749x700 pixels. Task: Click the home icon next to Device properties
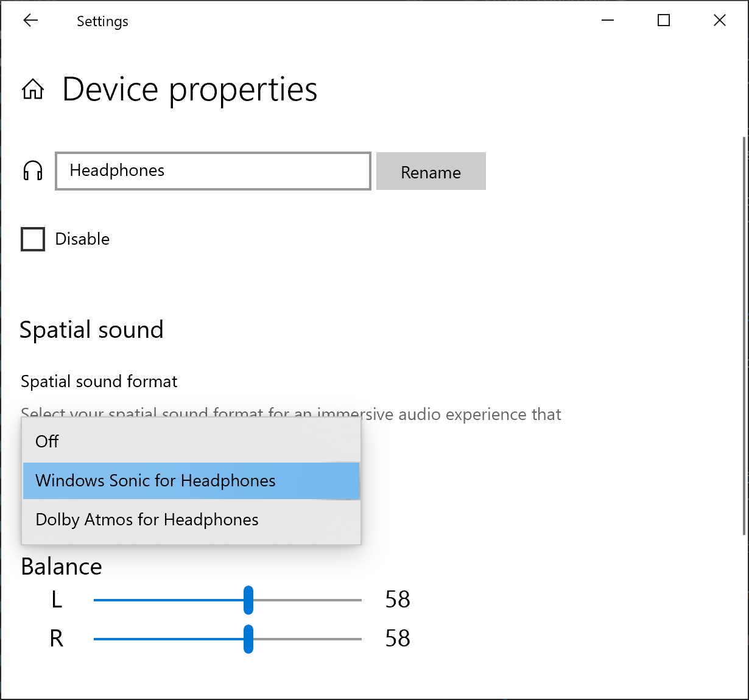tap(32, 89)
